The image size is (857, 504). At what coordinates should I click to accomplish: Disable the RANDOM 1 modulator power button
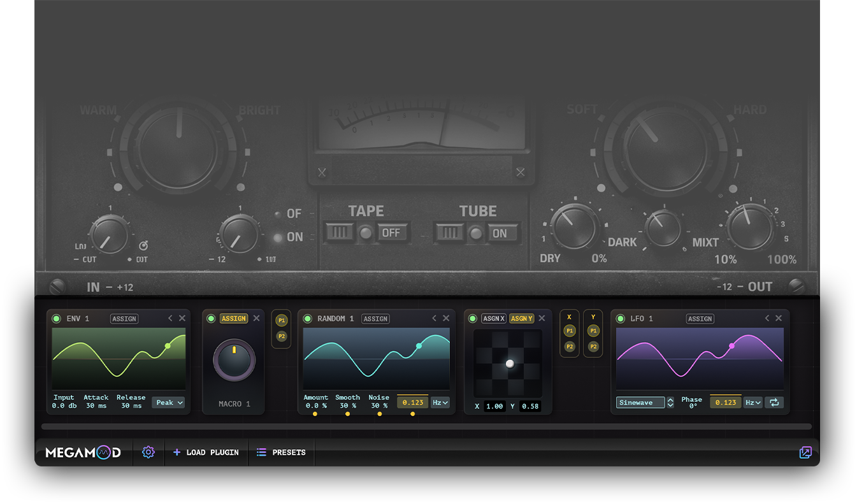[308, 319]
